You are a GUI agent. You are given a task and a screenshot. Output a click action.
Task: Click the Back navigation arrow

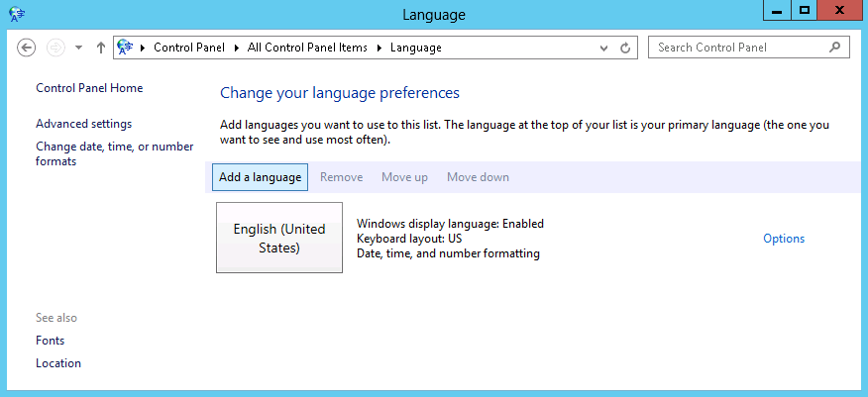pyautogui.click(x=27, y=48)
